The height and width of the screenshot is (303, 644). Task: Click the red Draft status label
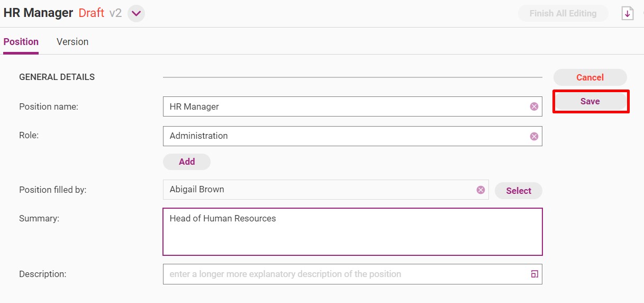pyautogui.click(x=92, y=13)
